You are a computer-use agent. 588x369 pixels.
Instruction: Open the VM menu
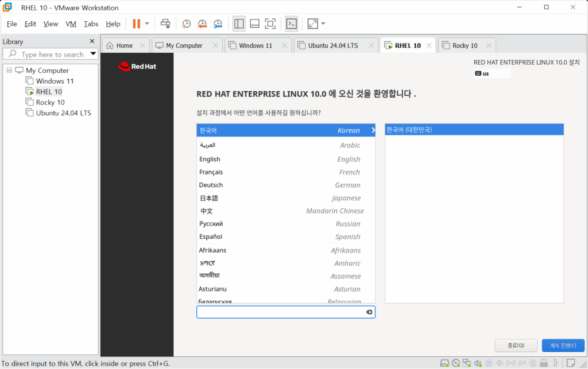(x=71, y=24)
